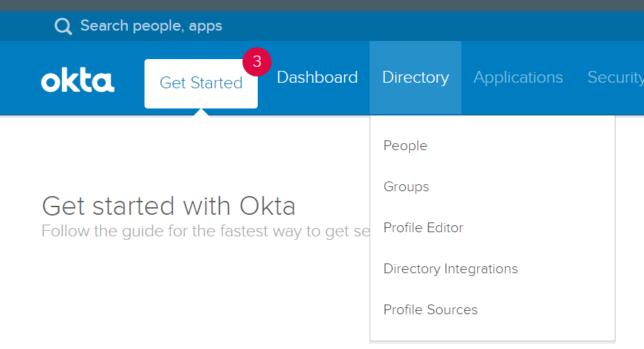Choose Profile Editor from the dropdown
The image size is (644, 349).
click(x=423, y=228)
